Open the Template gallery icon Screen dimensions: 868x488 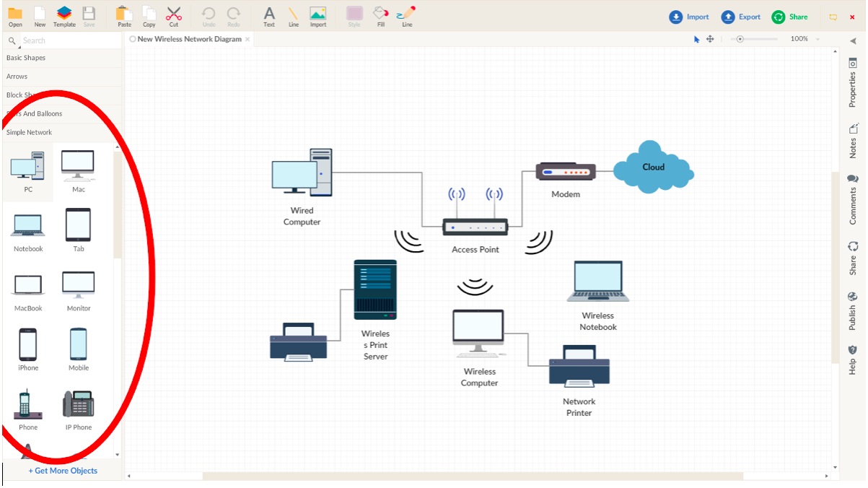click(x=64, y=14)
